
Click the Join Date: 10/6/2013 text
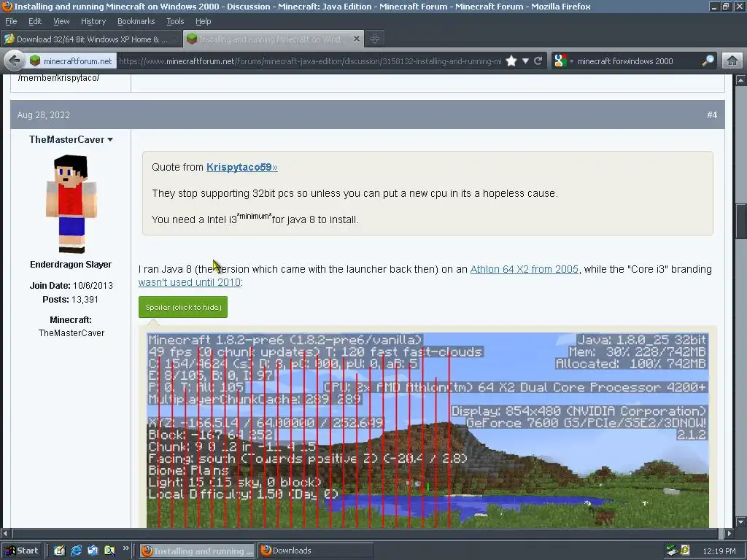71,286
